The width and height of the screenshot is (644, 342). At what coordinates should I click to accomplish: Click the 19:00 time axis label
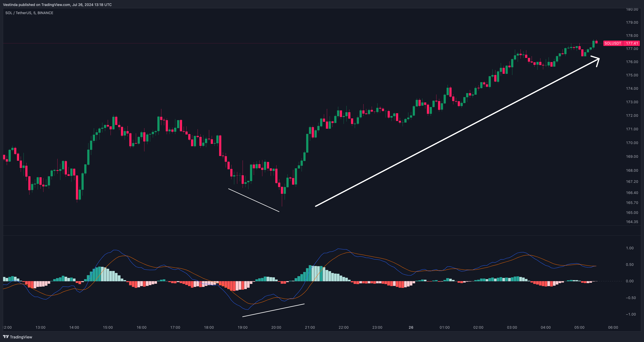242,327
